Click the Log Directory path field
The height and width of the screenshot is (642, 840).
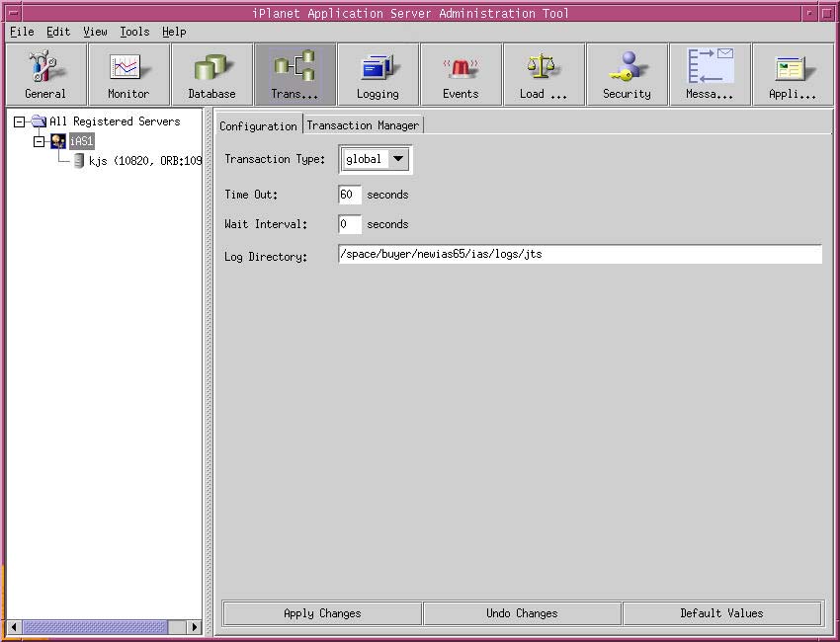(580, 255)
